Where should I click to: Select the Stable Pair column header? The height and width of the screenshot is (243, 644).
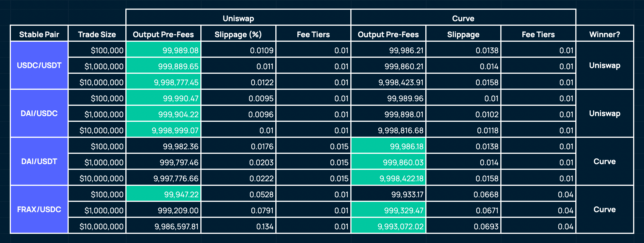tap(39, 34)
